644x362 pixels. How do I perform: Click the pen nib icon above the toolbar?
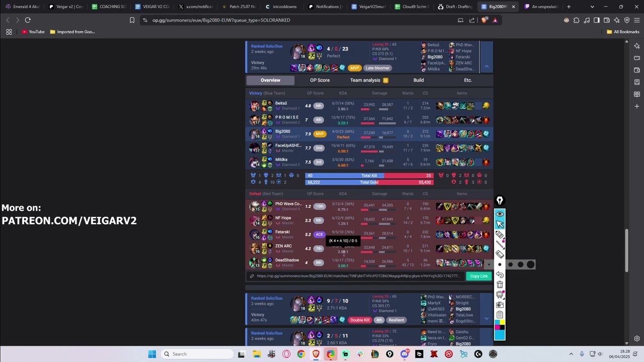point(500,201)
